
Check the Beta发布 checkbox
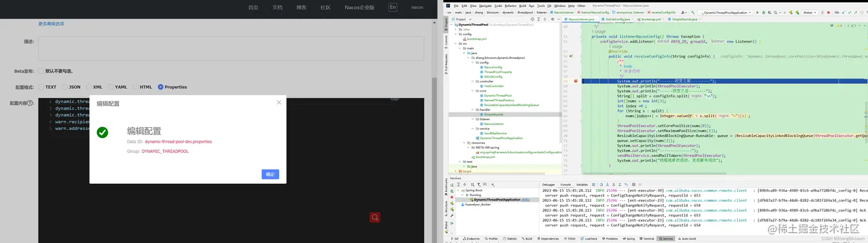coord(41,71)
